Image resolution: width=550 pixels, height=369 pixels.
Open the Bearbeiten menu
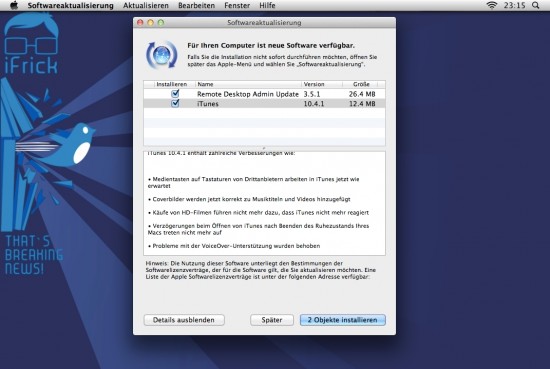point(196,6)
